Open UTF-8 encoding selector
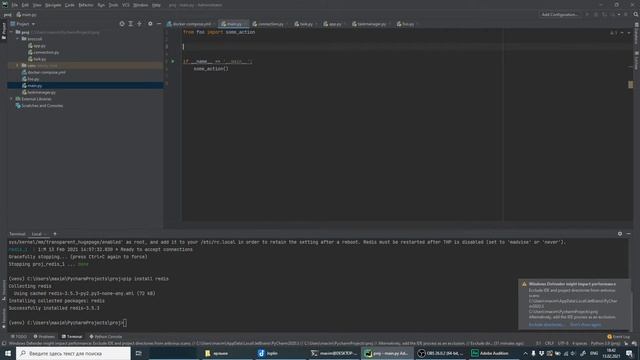640x360 pixels. coord(563,343)
